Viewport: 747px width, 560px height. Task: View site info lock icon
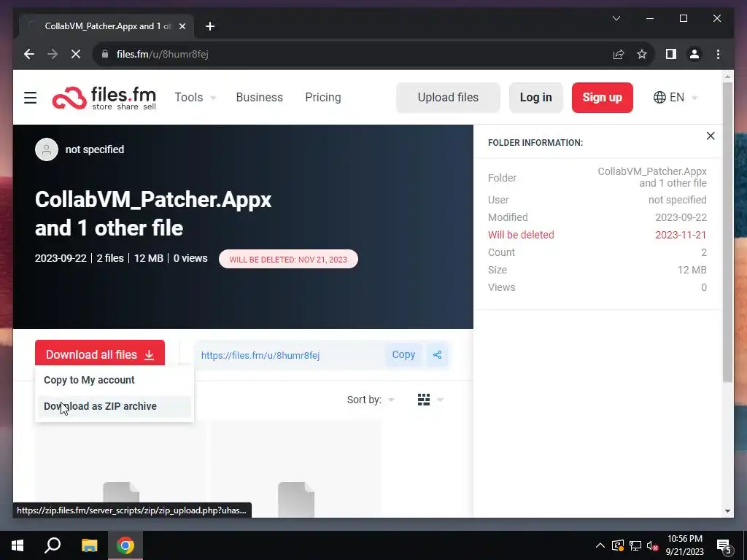pos(105,54)
